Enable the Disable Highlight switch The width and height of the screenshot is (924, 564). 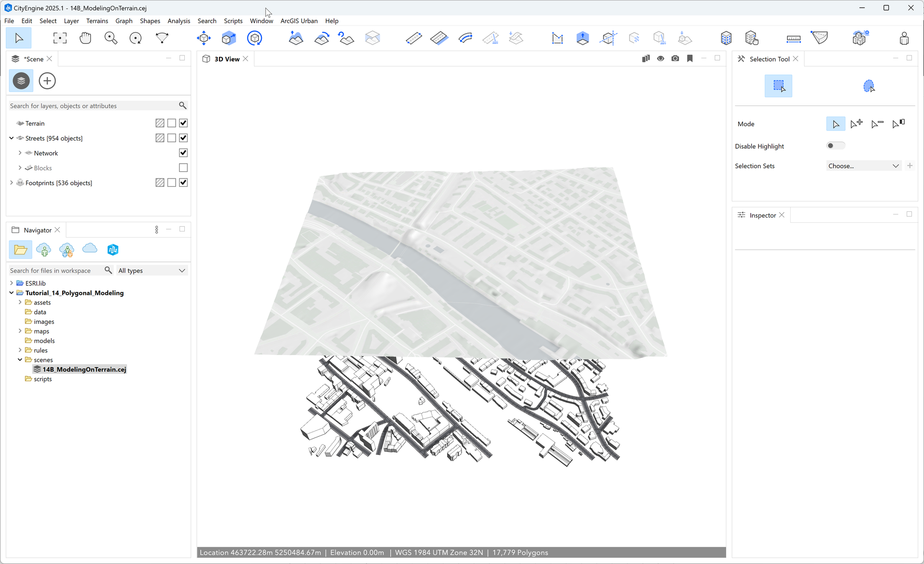[x=835, y=145]
